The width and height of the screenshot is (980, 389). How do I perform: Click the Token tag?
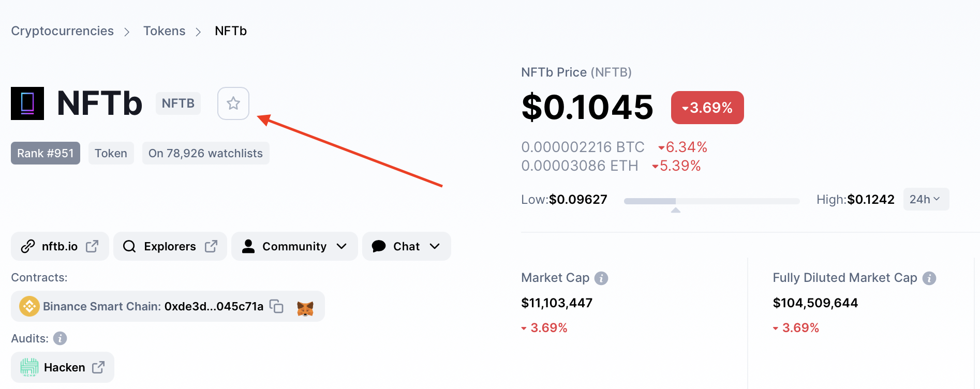[111, 153]
